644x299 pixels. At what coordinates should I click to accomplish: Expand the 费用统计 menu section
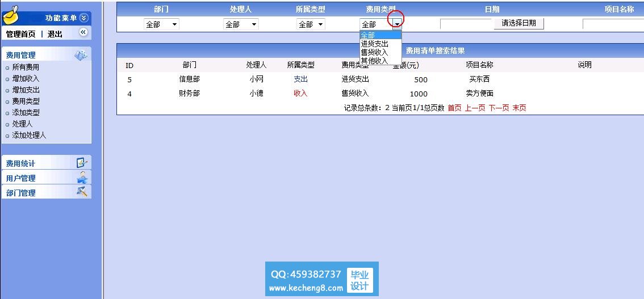point(20,163)
